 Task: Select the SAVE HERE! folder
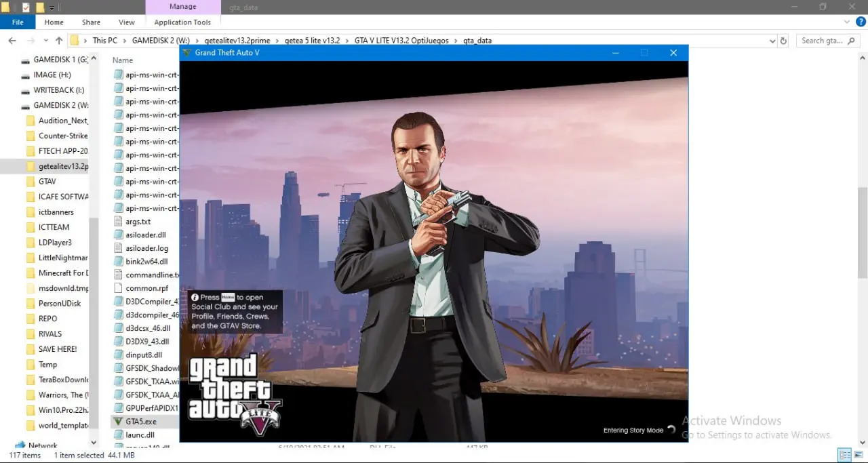[58, 349]
